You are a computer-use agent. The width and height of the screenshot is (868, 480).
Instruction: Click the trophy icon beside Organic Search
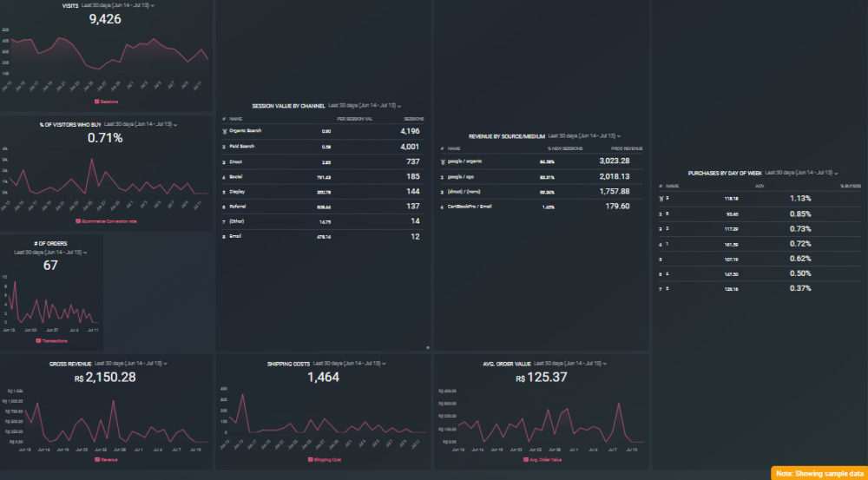[x=225, y=131]
